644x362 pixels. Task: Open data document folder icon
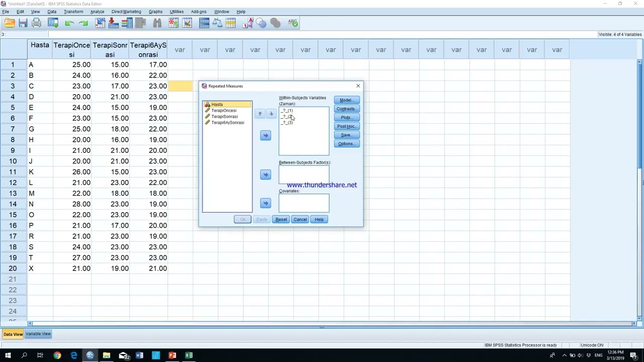pyautogui.click(x=10, y=23)
